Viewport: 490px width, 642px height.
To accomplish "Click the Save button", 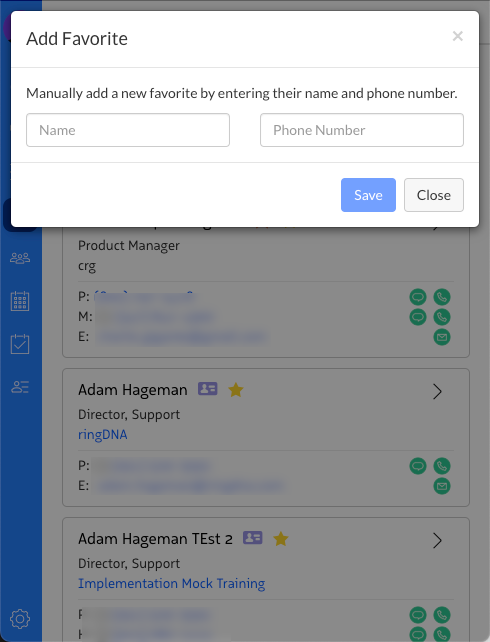I will coord(368,195).
